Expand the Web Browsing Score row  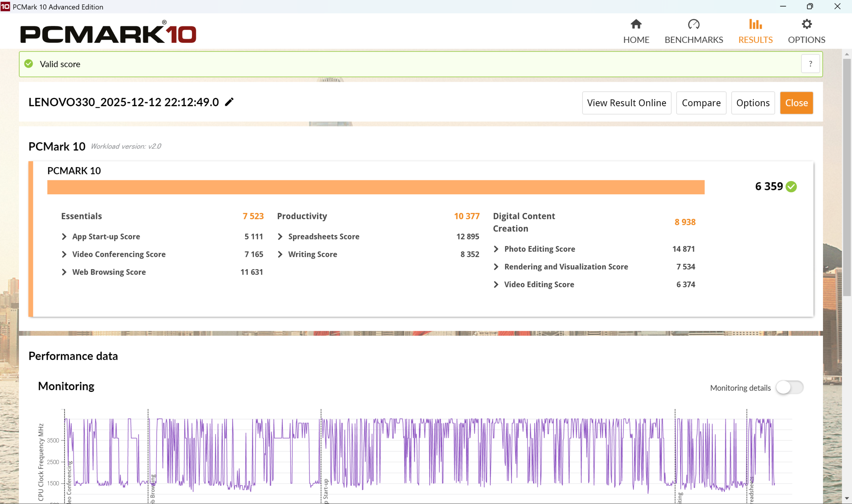[x=64, y=272]
